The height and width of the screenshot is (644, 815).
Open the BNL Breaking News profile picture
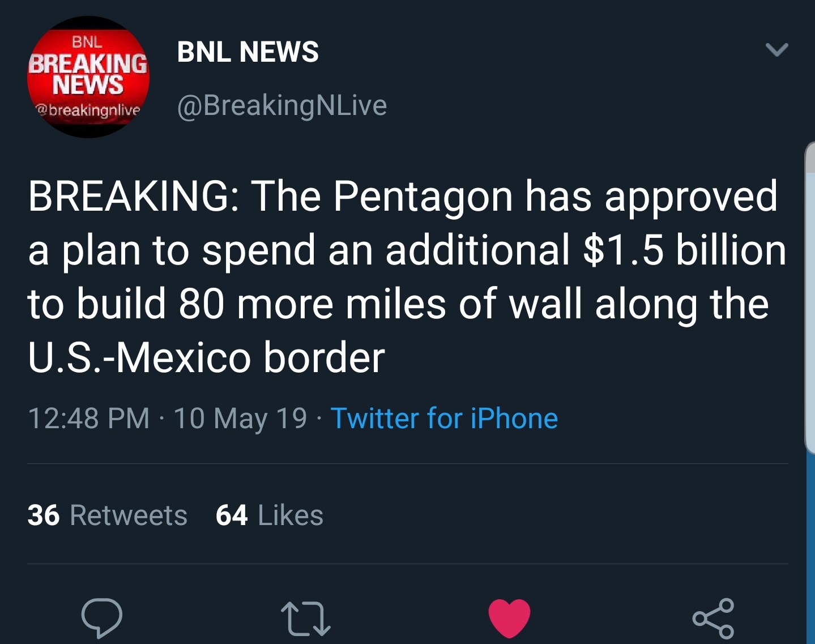pos(88,77)
